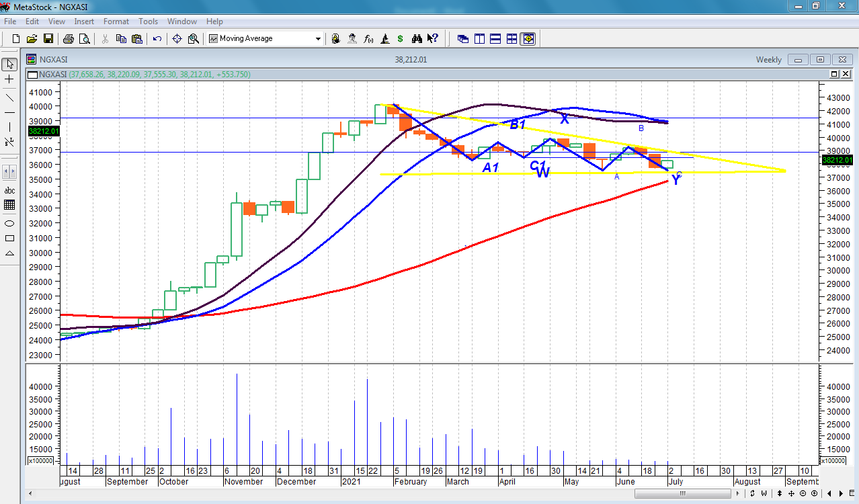Toggle the highlighted window layout button
The image size is (859, 504).
pyautogui.click(x=528, y=39)
